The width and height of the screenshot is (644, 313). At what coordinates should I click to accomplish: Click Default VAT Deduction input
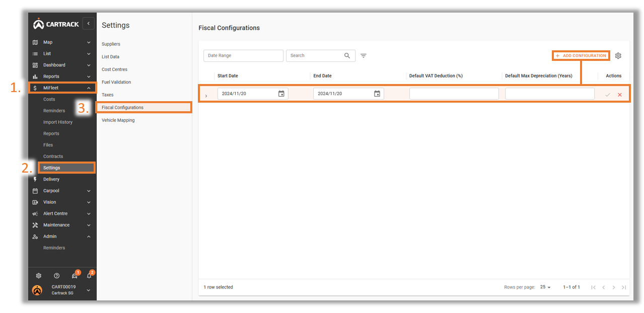click(x=454, y=94)
